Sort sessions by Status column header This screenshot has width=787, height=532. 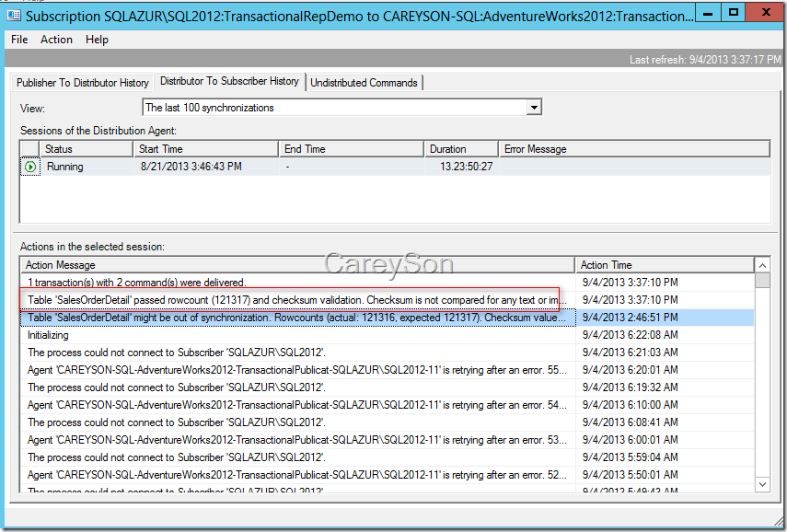click(x=86, y=149)
